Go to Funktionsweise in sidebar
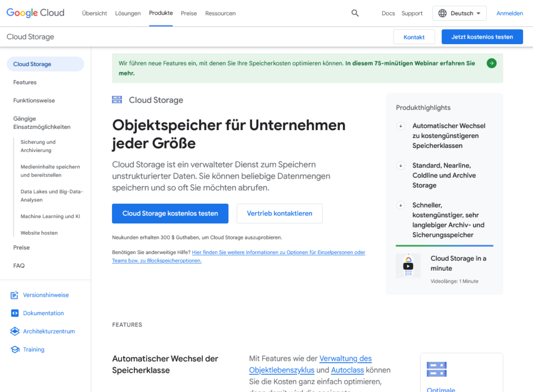Image resolution: width=533 pixels, height=392 pixels. click(x=34, y=100)
